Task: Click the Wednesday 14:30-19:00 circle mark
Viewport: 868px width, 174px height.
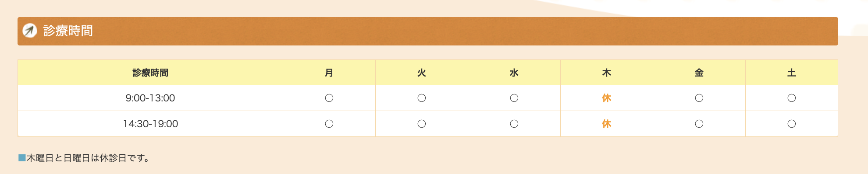Action: click(514, 124)
